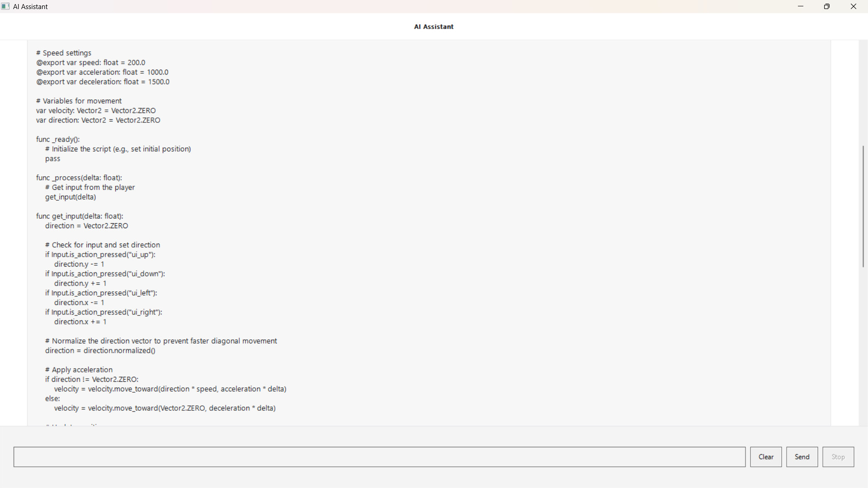868x488 pixels.
Task: Minimize the AI Assistant window
Action: [x=801, y=6]
